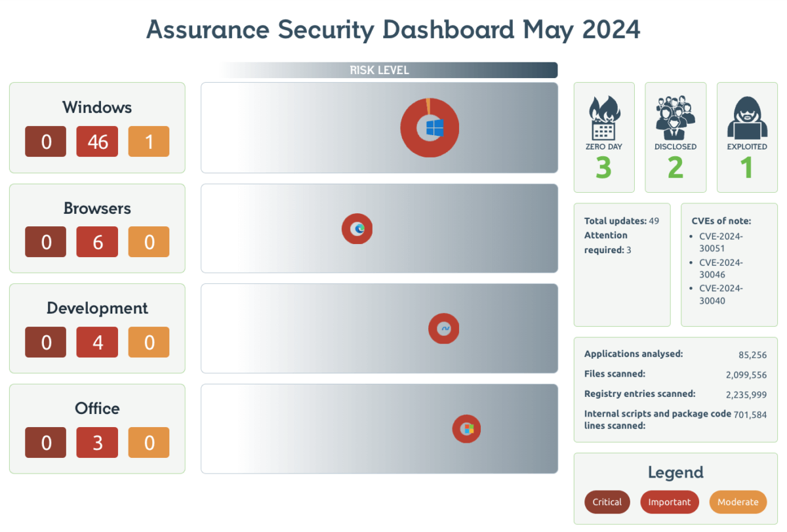Click the Moderate swatch in the Legend
787x532 pixels.
(738, 502)
